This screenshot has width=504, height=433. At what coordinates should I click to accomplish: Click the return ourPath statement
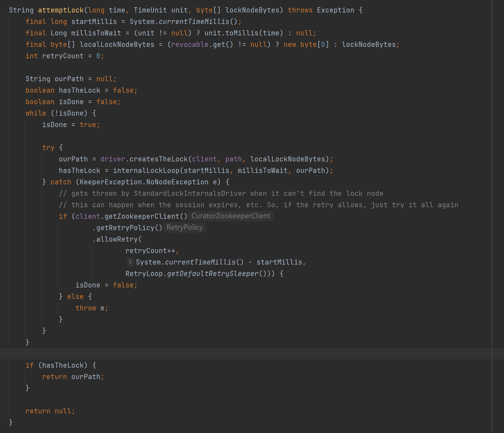tap(73, 377)
